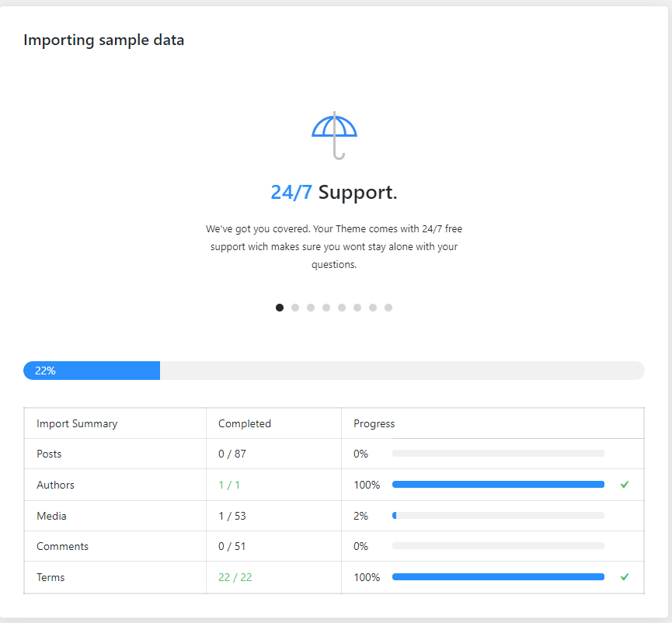This screenshot has height=623, width=672.
Task: Click the "2%" Media progress value
Action: click(360, 516)
